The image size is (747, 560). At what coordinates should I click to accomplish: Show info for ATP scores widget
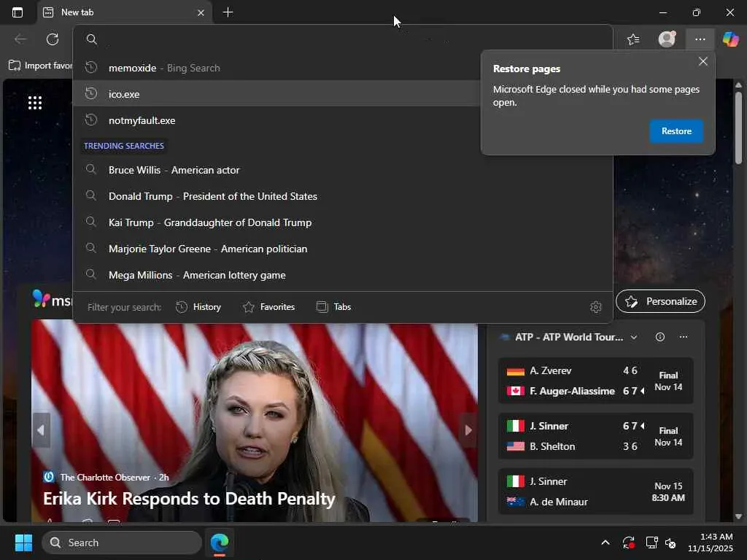(659, 337)
